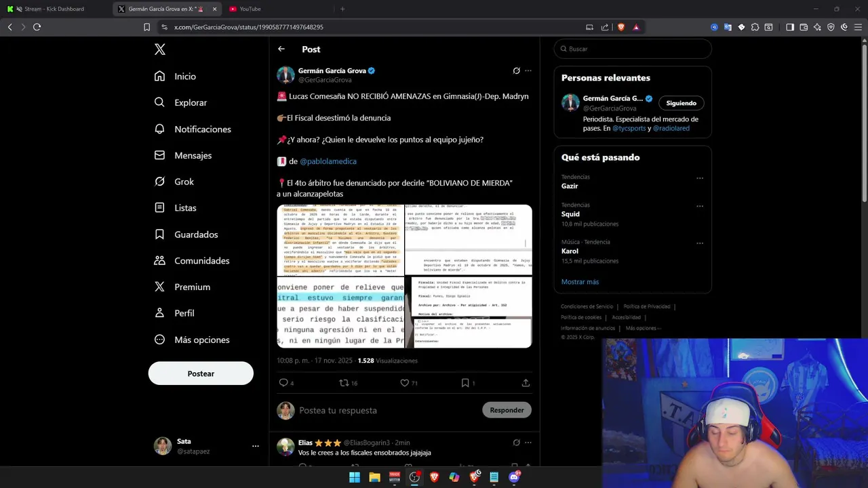Open a new browser tab
Viewport: 868px width, 488px height.
point(342,9)
